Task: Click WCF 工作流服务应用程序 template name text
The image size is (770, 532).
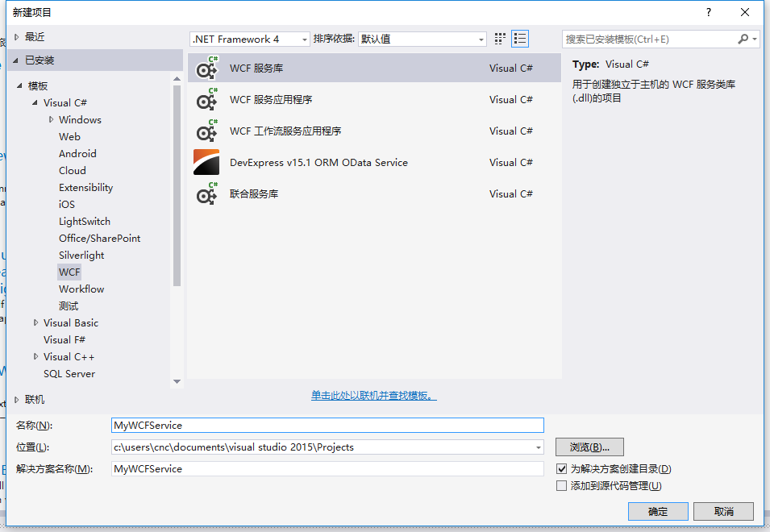Action: coord(285,131)
